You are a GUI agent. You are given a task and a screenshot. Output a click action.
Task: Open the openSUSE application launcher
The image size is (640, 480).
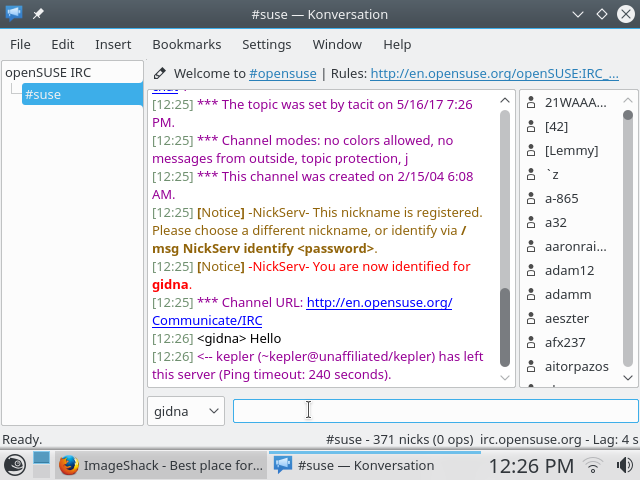(x=15, y=465)
